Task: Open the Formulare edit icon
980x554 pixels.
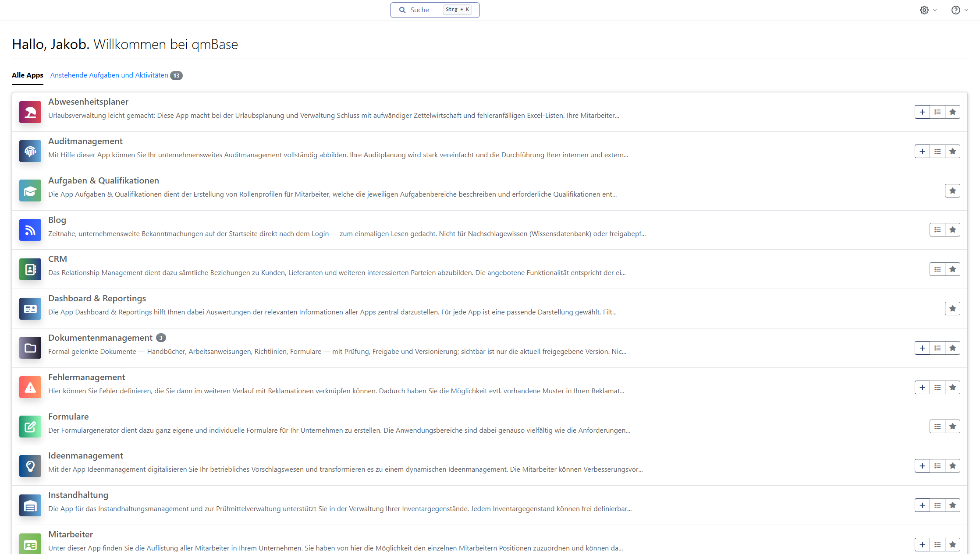Action: click(30, 427)
